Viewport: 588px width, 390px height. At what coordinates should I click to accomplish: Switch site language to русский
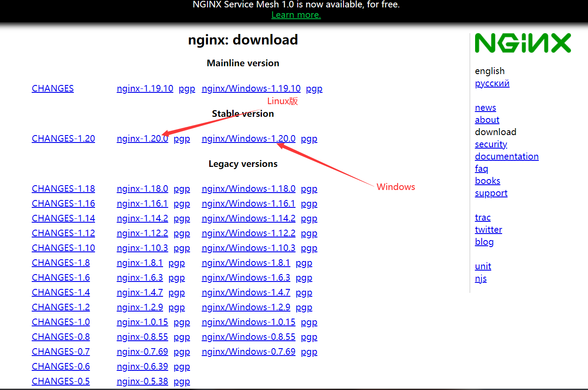click(492, 83)
